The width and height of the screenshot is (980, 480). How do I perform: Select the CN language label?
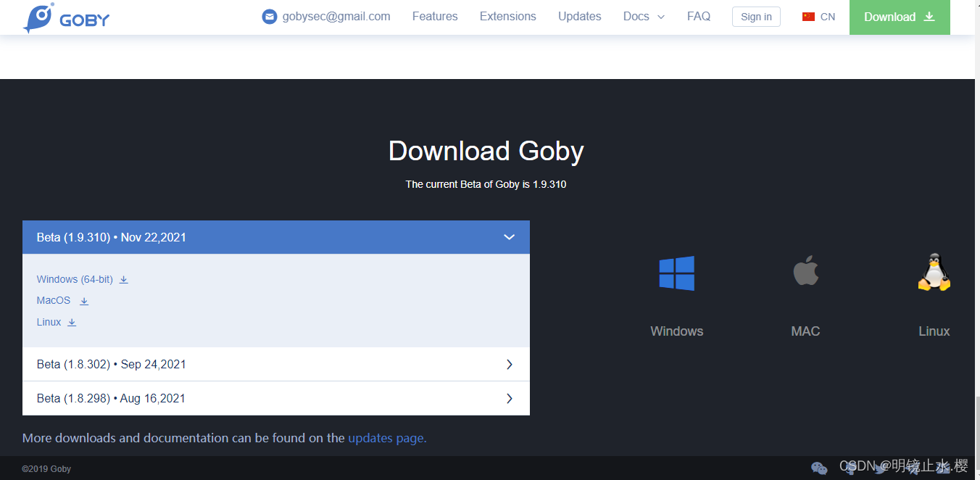tap(828, 17)
